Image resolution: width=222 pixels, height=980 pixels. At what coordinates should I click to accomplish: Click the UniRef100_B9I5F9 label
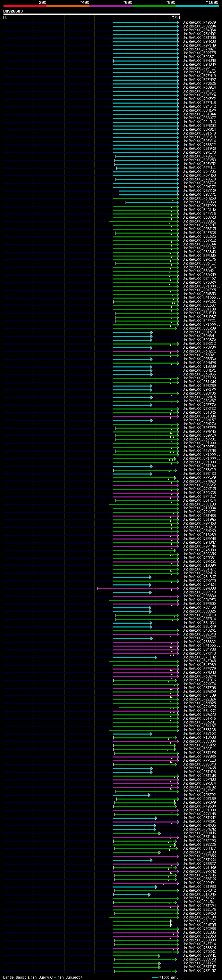[x=199, y=332]
